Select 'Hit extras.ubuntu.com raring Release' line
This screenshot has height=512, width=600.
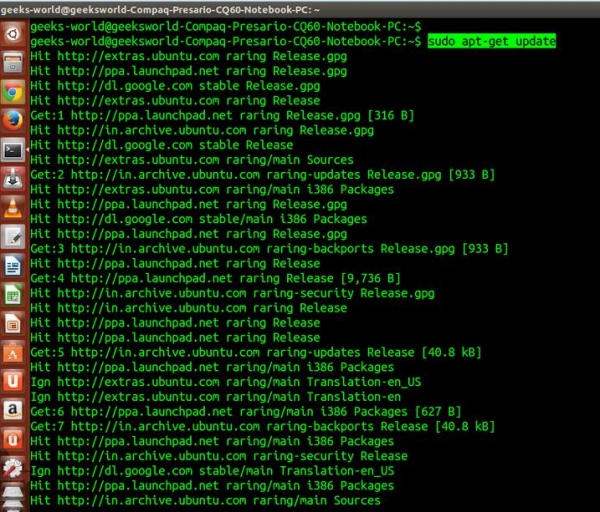175,101
